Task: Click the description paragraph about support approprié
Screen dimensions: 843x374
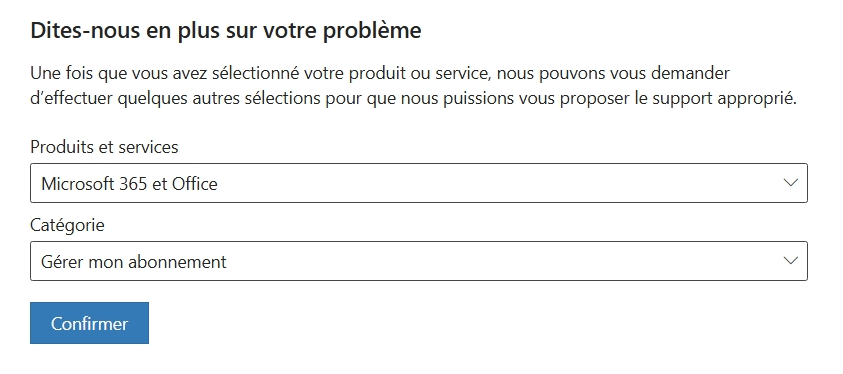Action: tap(413, 86)
